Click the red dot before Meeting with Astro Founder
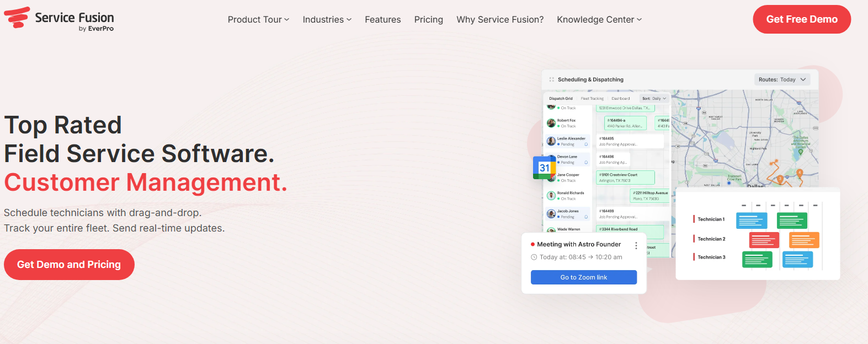 pos(532,244)
